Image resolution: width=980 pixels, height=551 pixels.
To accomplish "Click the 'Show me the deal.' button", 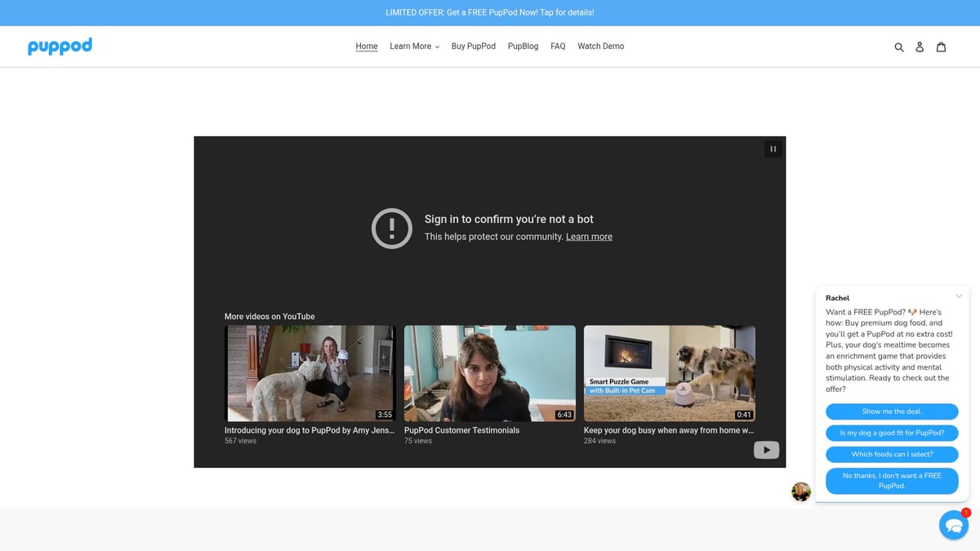I will coord(892,411).
